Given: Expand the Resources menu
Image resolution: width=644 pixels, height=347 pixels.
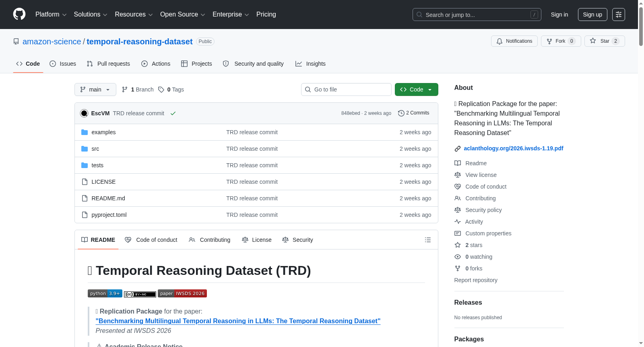Looking at the screenshot, I should click(134, 15).
